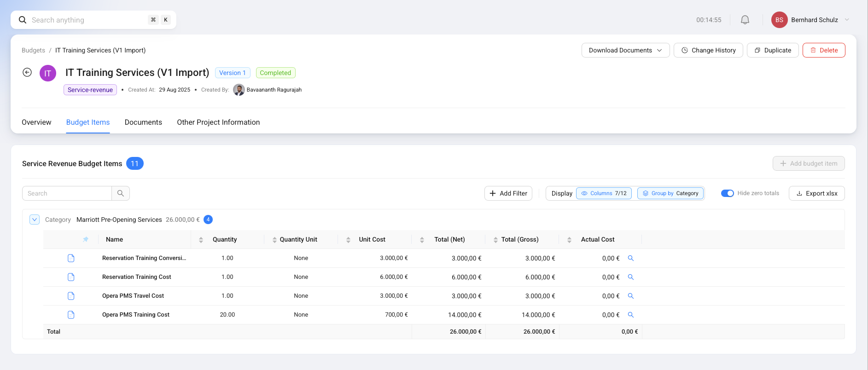Inspect actual cost for Opera PMS Training Cost
The image size is (868, 370).
click(x=631, y=315)
